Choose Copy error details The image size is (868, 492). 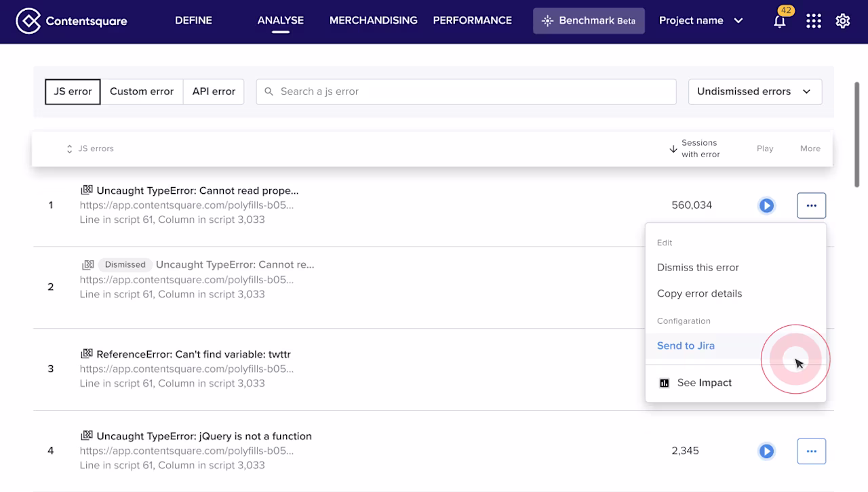(699, 293)
